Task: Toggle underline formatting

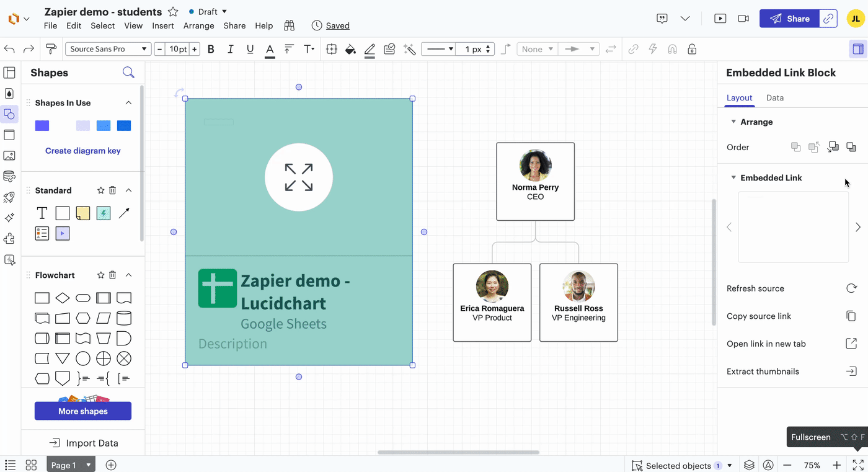Action: pos(250,49)
